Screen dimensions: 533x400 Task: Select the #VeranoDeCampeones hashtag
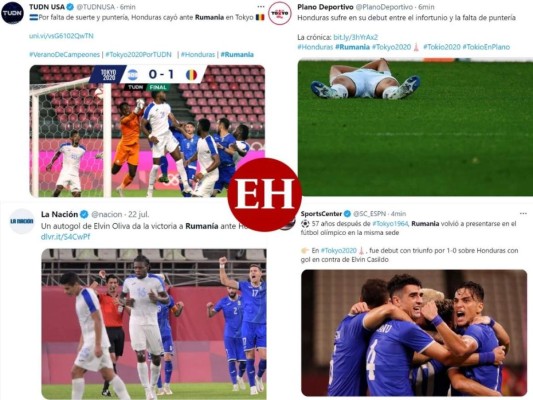pyautogui.click(x=64, y=54)
